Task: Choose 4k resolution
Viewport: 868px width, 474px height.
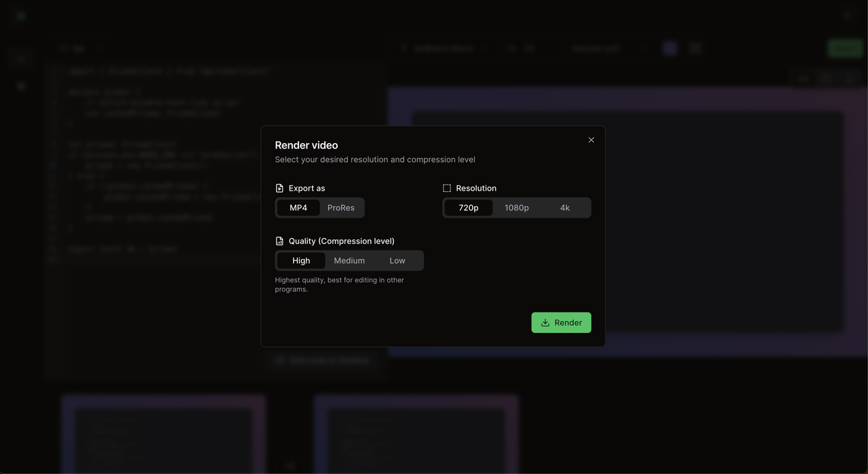Action: coord(565,208)
